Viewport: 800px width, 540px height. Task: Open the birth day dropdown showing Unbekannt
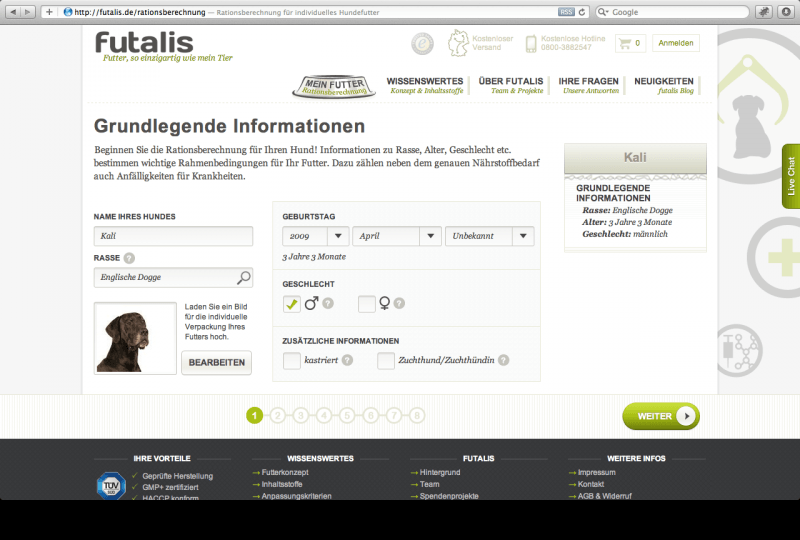coord(490,236)
